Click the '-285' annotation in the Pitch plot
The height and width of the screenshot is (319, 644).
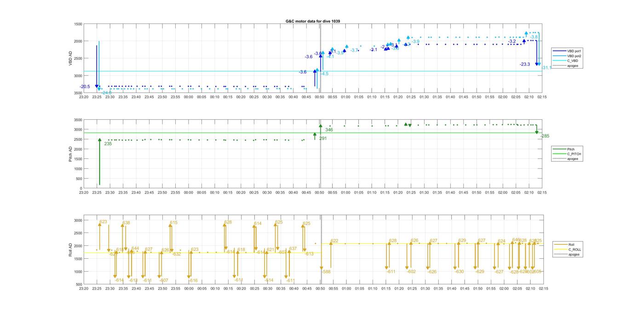(545, 136)
